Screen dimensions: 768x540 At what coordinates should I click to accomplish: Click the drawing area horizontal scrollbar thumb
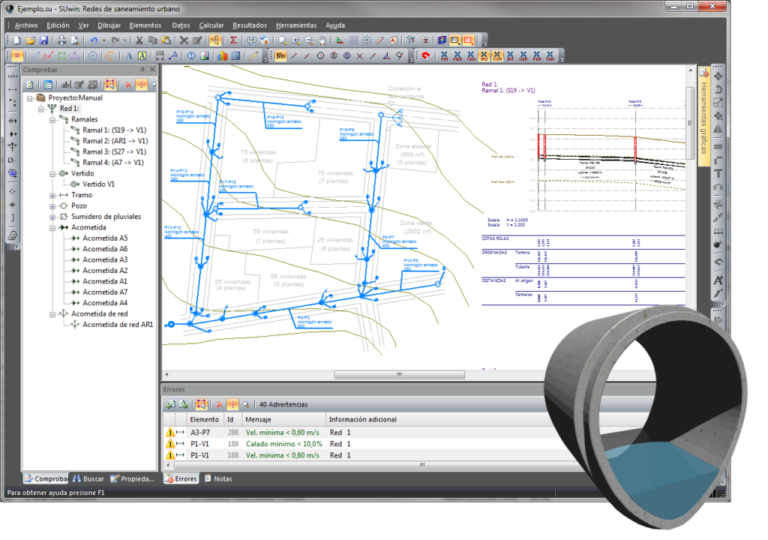click(x=399, y=374)
